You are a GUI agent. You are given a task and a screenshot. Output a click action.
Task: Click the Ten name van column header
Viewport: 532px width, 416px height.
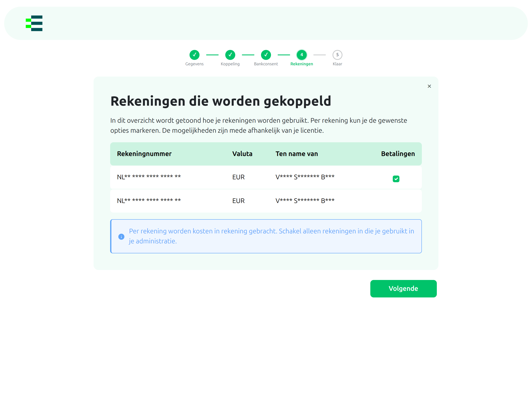(297, 154)
